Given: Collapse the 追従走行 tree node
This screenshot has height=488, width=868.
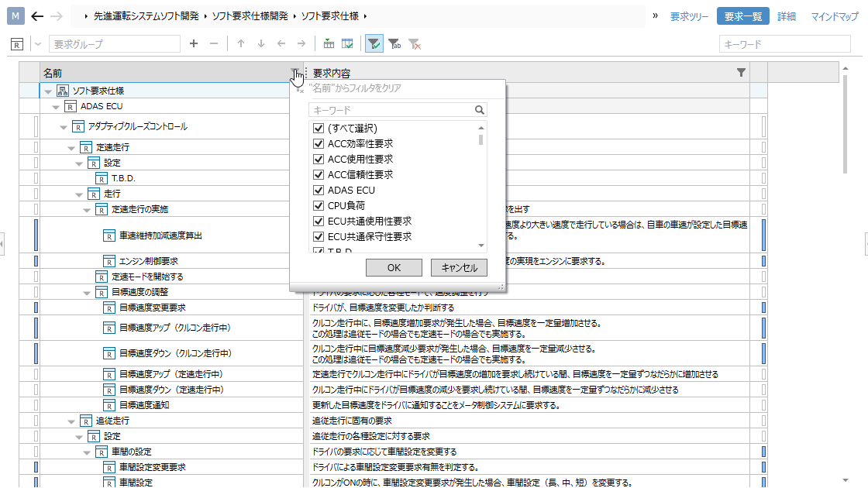Looking at the screenshot, I should 71,421.
